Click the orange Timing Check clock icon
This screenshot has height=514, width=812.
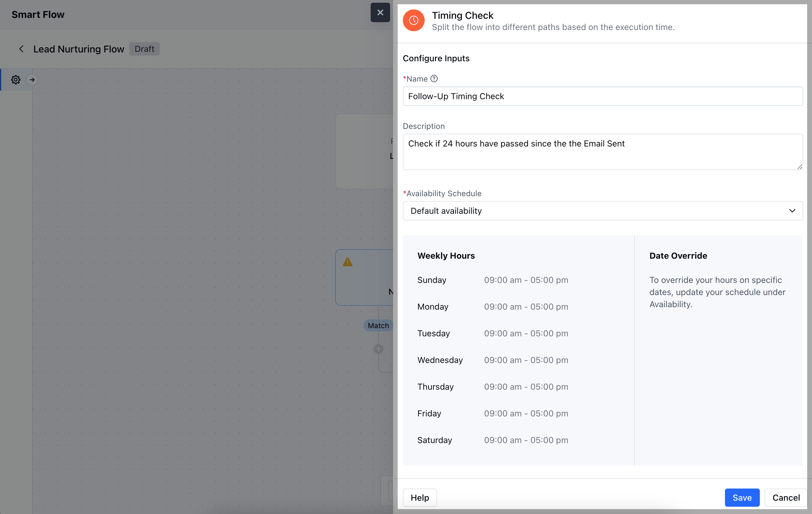click(x=413, y=21)
